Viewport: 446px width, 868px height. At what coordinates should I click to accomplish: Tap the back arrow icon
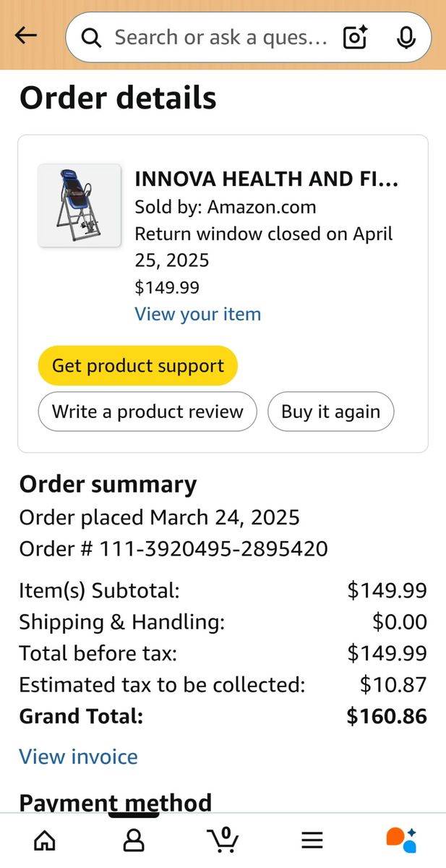click(26, 35)
